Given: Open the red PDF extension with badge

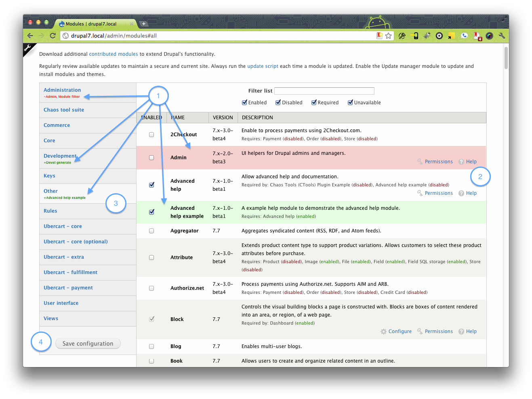Looking at the screenshot, I should (477, 36).
